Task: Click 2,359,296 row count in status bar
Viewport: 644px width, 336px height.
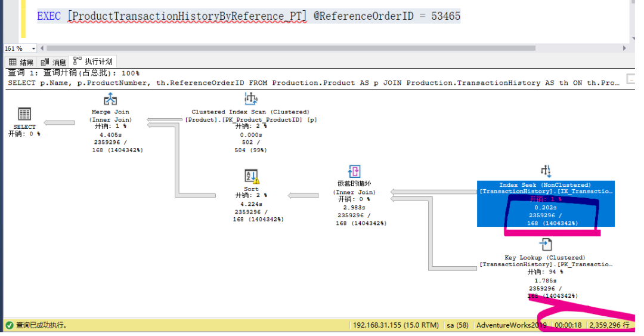Action: tap(609, 325)
